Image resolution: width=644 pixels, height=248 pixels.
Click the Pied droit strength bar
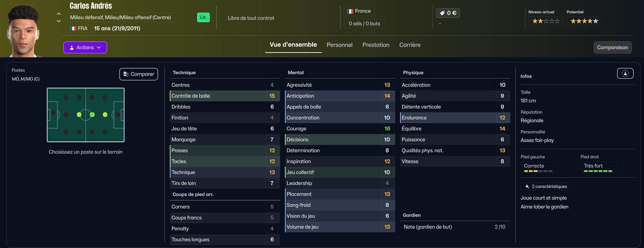598,171
